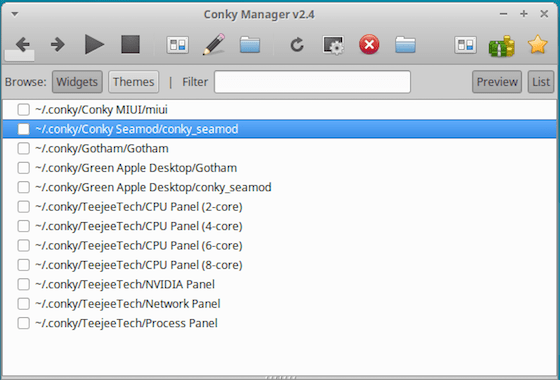Select row TeejeeTech/CPU Panel (6-core)
Image resolution: width=560 pixels, height=380 pixels.
(280, 245)
